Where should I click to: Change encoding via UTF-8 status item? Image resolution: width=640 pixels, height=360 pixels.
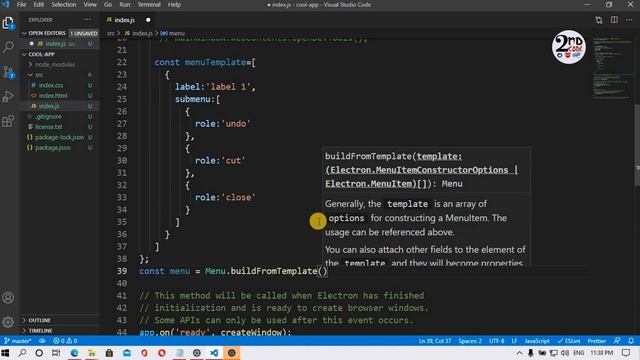[497, 341]
